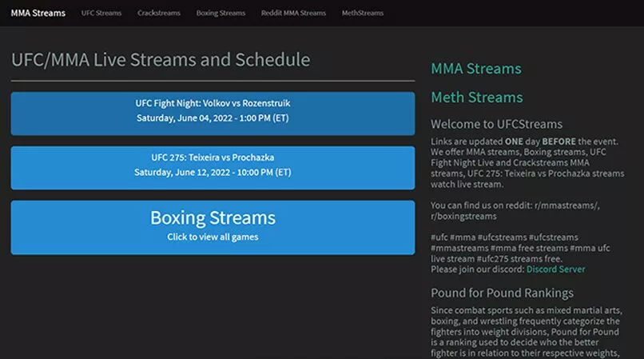Click the Pound for Pound Rankings heading

pos(502,293)
